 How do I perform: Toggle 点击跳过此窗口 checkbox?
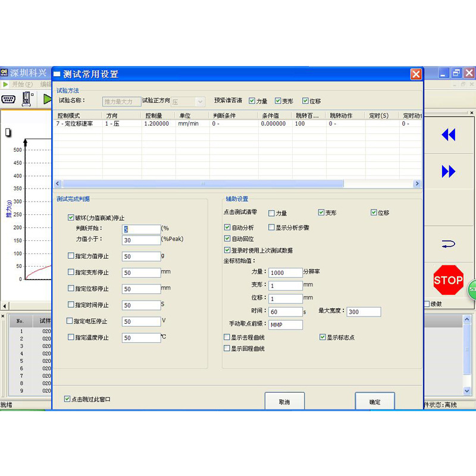tap(67, 399)
